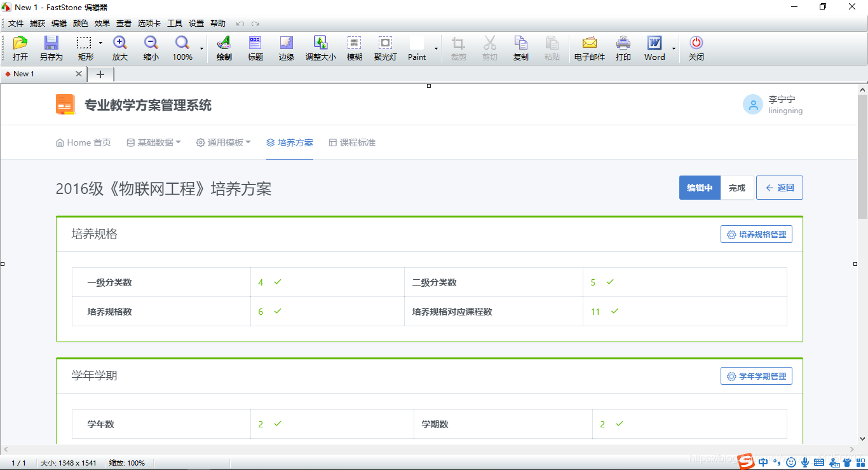Click the Edge (边缘) effect icon

tap(287, 48)
